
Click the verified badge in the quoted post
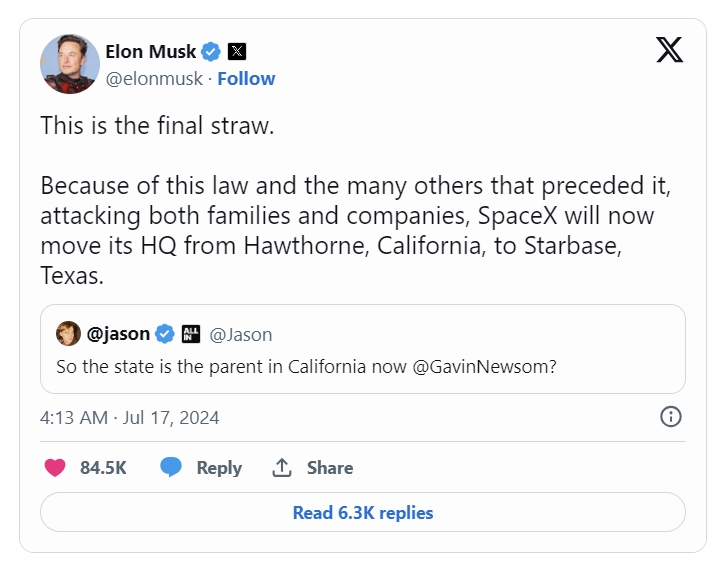[166, 334]
